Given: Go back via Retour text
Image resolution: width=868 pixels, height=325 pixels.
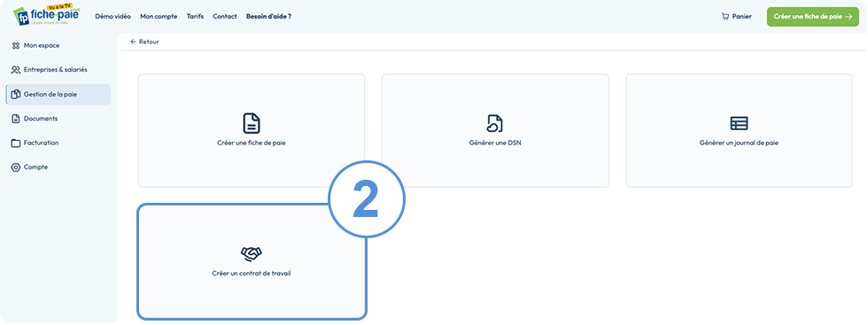Looking at the screenshot, I should tap(149, 42).
